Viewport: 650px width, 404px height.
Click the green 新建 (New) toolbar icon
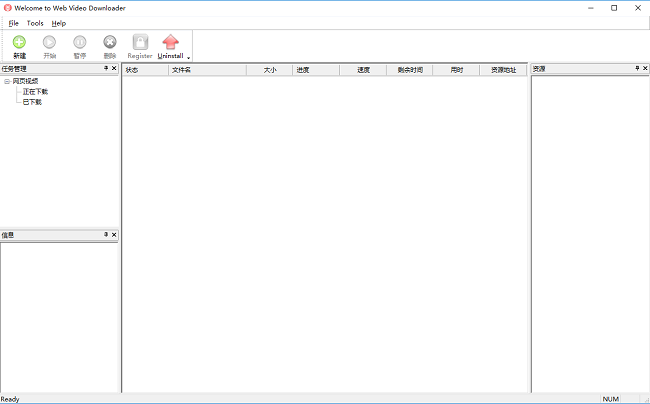[x=20, y=42]
